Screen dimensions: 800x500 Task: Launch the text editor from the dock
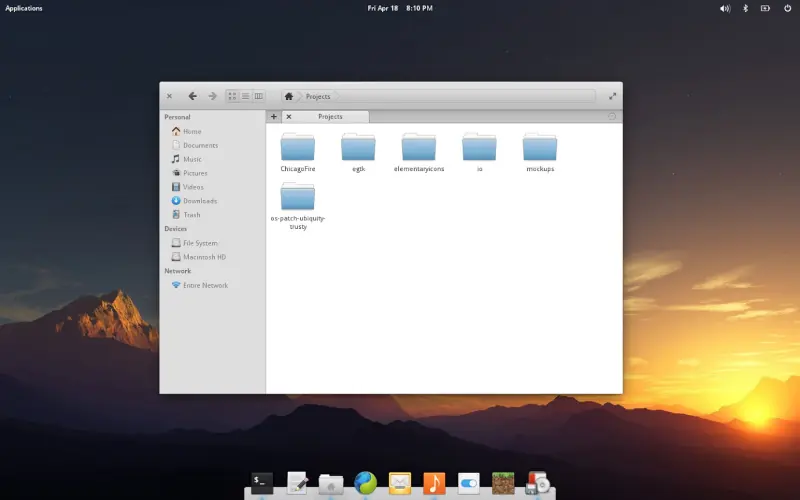tap(297, 483)
